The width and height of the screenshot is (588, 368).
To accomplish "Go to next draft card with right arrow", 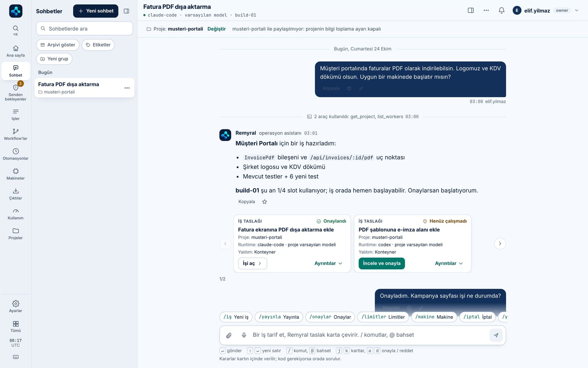I will click(500, 243).
